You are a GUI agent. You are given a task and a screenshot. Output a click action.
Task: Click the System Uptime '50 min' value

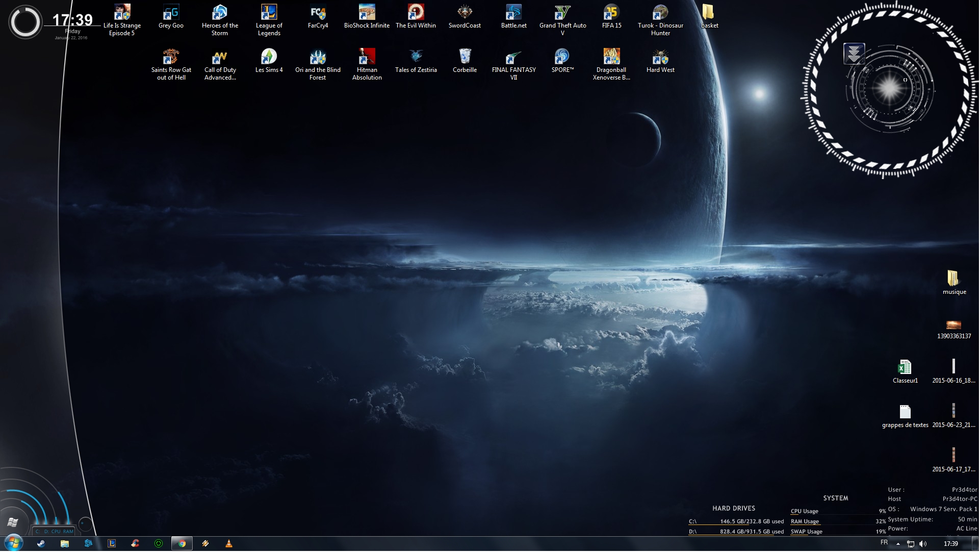(968, 520)
